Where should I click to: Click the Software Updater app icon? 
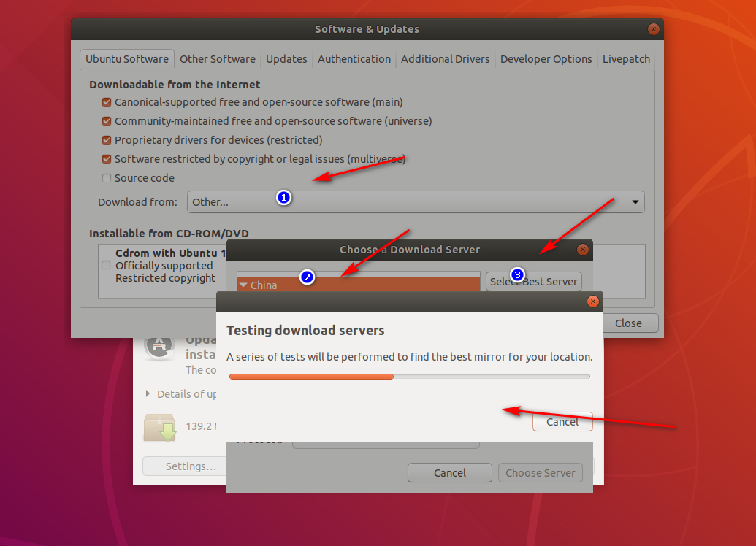[160, 347]
